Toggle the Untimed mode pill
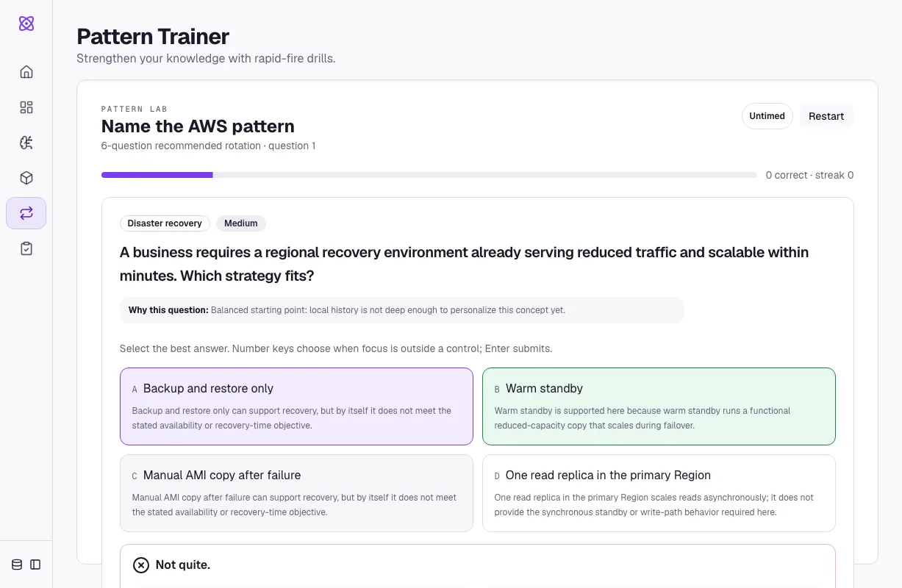 point(767,116)
